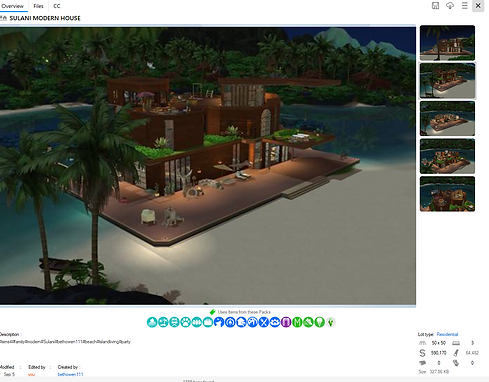
Task: Select the first thumbnail with the palm tree silhouette
Action: (447, 43)
